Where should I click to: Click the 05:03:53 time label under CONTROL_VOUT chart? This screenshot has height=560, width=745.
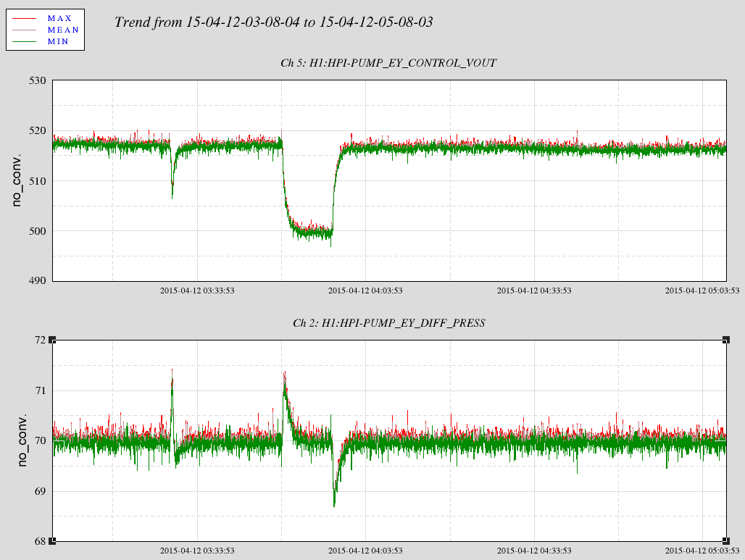[x=702, y=291]
